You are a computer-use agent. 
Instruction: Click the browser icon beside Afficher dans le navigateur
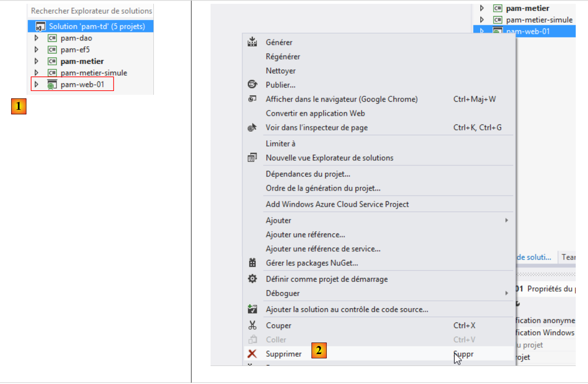pyautogui.click(x=252, y=99)
